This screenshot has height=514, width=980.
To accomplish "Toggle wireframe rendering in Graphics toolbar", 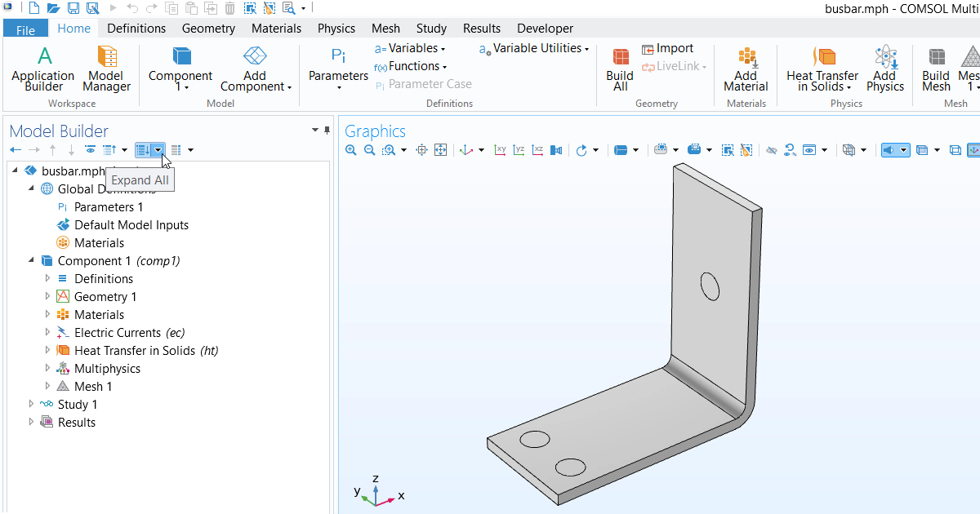I will 955,150.
